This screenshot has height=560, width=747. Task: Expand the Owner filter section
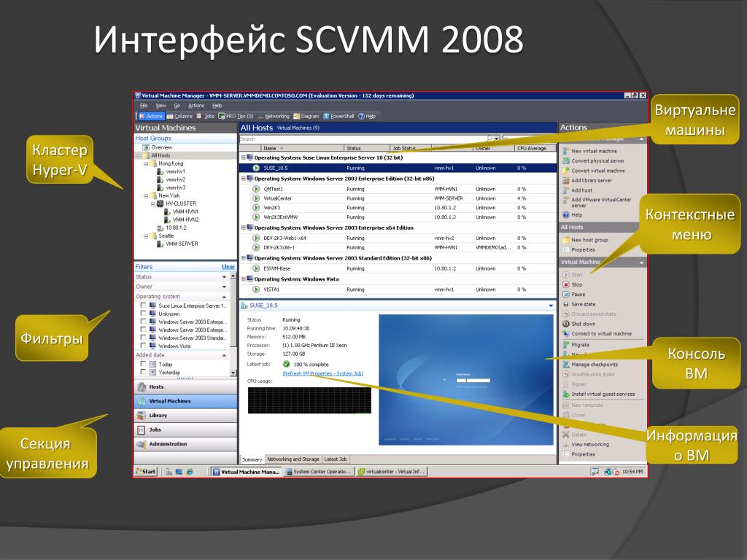(x=224, y=287)
